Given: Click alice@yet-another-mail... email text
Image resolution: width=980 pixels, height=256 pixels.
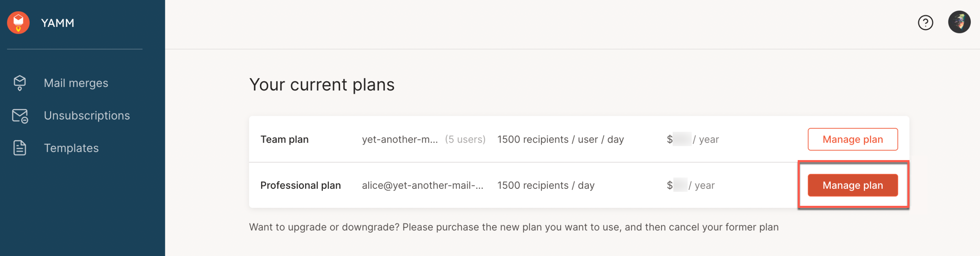Looking at the screenshot, I should (x=423, y=185).
